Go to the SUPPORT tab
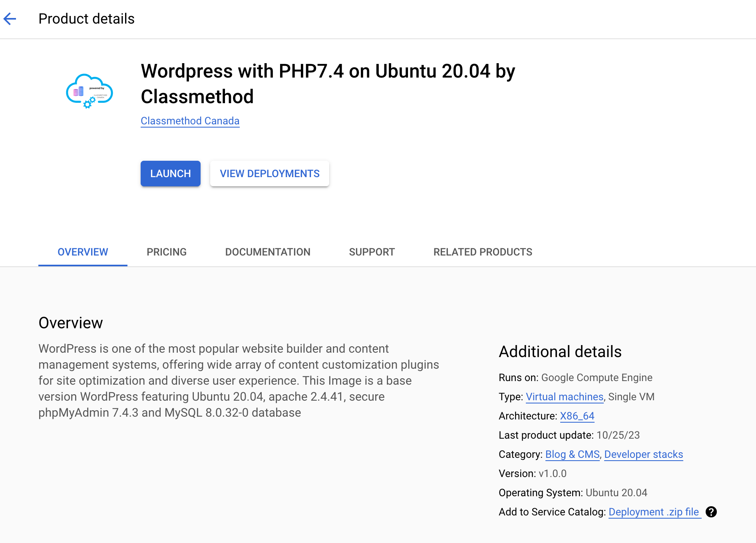 click(372, 252)
